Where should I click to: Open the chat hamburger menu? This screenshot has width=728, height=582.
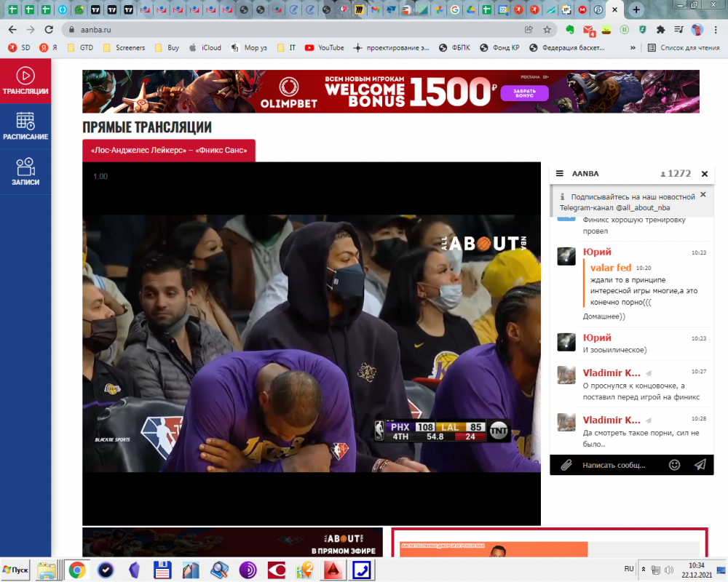559,174
